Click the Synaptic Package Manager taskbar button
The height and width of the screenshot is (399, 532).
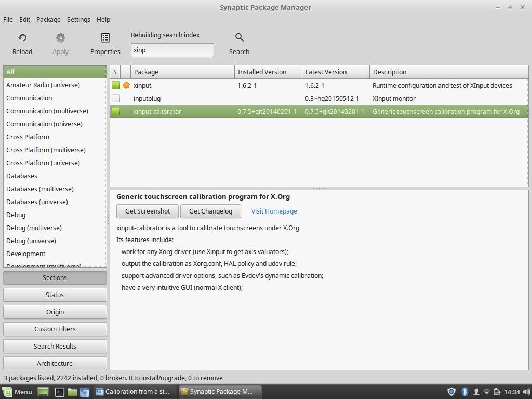tap(220, 392)
